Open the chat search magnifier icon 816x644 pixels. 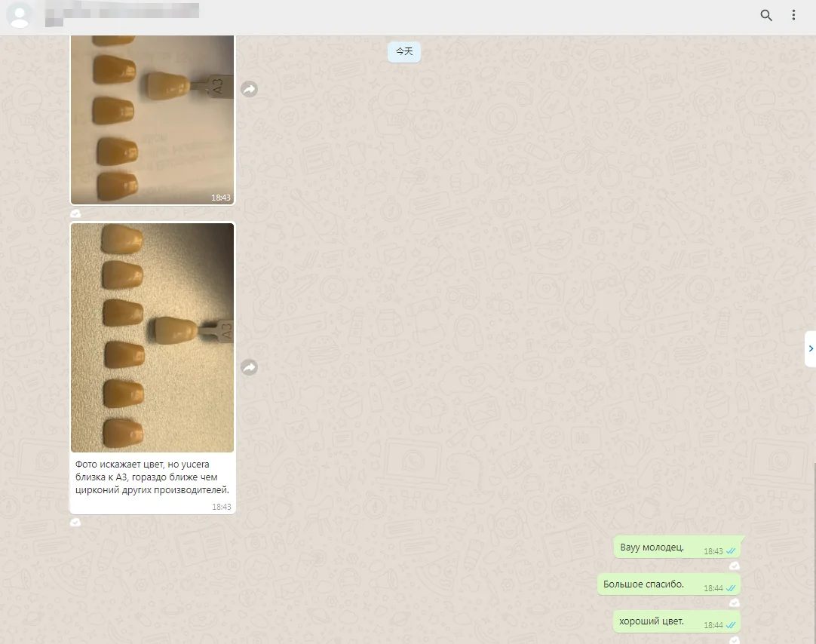pyautogui.click(x=766, y=15)
